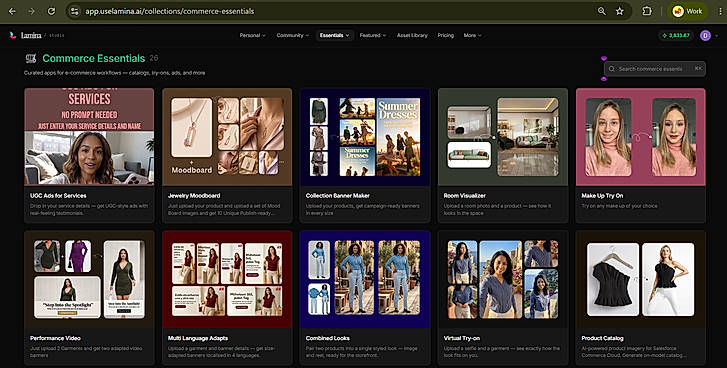Open the UGC Ads for Services thumbnail

(89, 137)
